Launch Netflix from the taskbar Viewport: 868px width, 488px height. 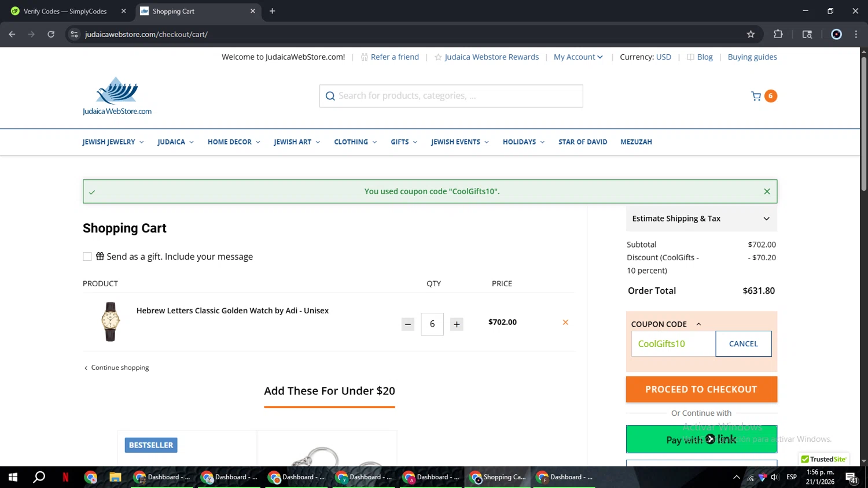(x=65, y=477)
